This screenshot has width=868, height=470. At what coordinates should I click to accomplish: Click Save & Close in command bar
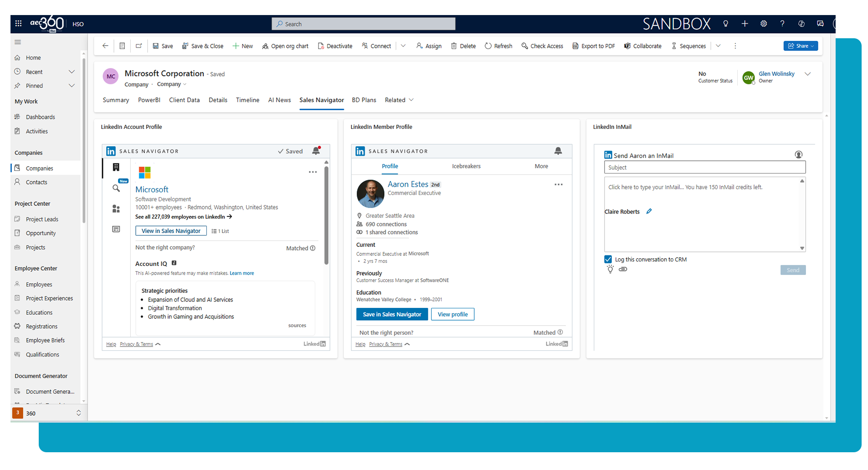point(203,46)
